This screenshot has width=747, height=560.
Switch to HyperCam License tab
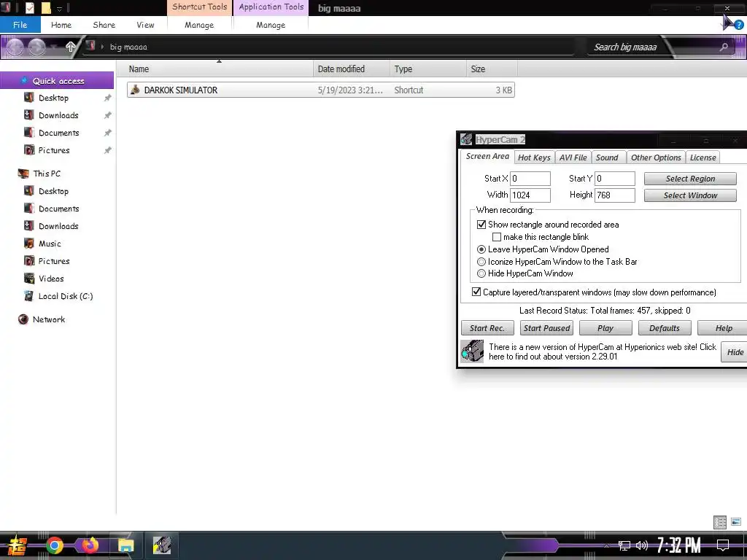click(703, 157)
